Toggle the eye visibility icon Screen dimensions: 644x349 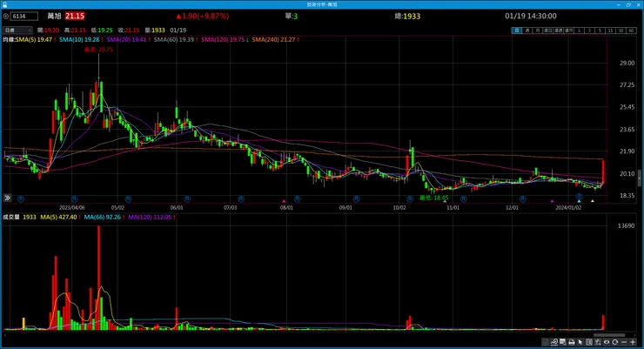pos(607,342)
